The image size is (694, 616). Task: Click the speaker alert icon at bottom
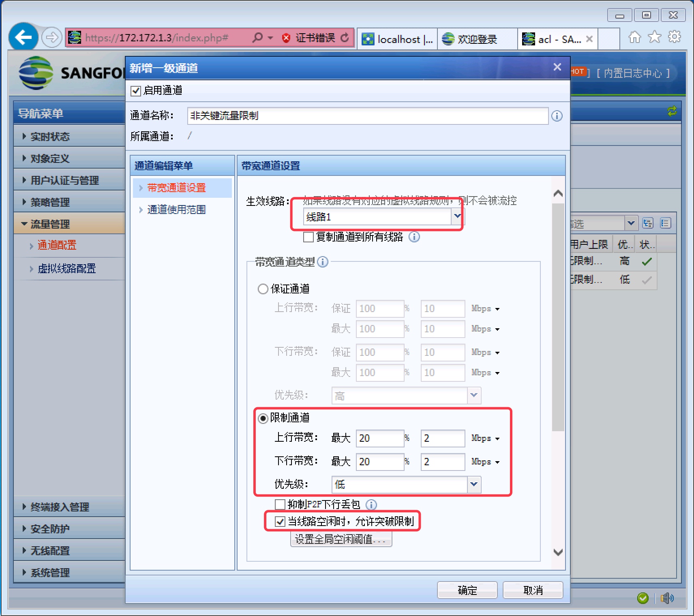(x=667, y=598)
